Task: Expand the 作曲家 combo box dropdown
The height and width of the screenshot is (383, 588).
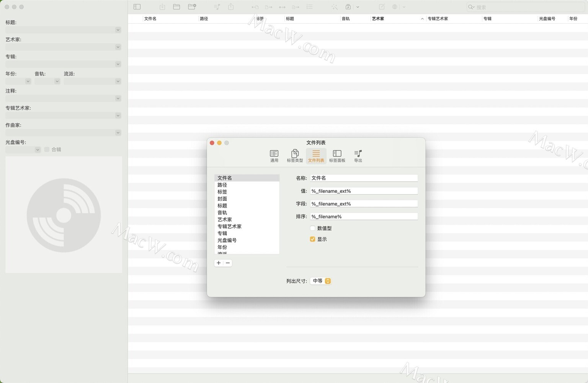Action: [x=118, y=133]
